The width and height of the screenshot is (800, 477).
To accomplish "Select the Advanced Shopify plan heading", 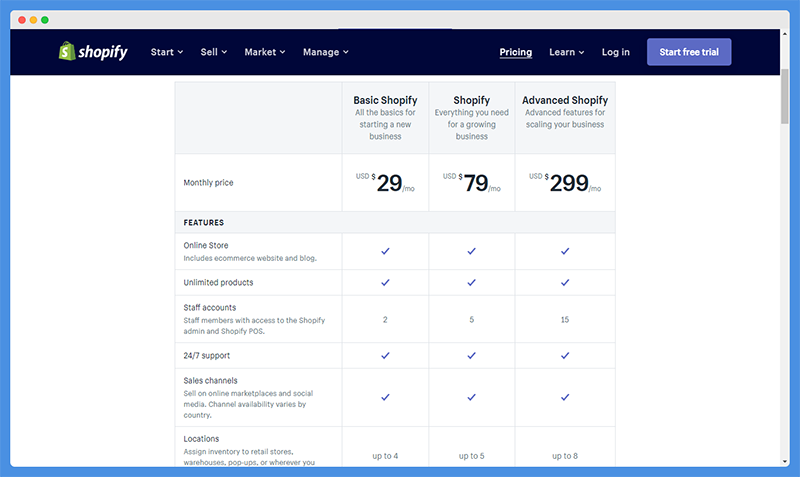I will 565,100.
